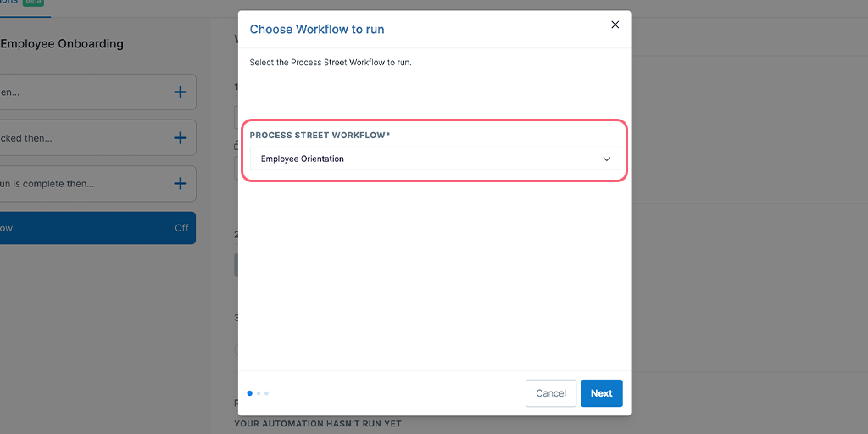Image resolution: width=868 pixels, height=434 pixels.
Task: Expand the workflow dropdown chevron arrow
Action: coord(607,159)
